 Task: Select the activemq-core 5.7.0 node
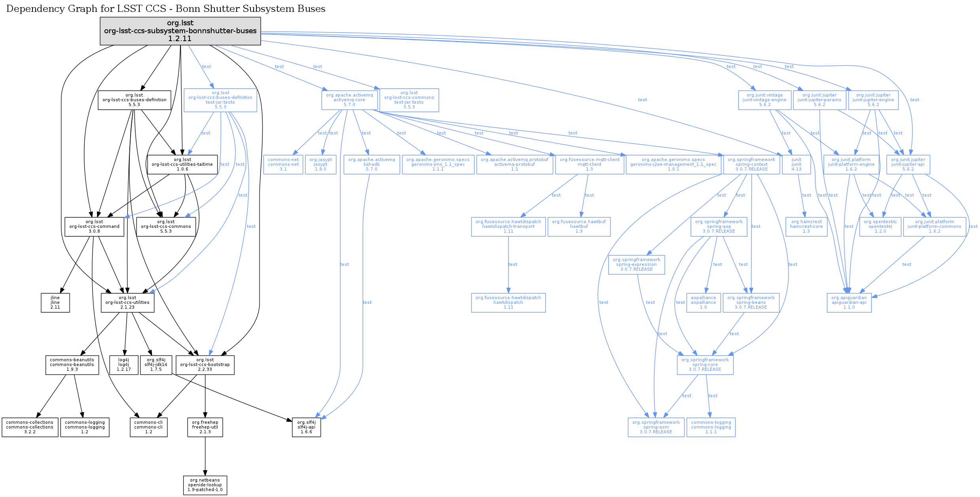click(x=349, y=100)
